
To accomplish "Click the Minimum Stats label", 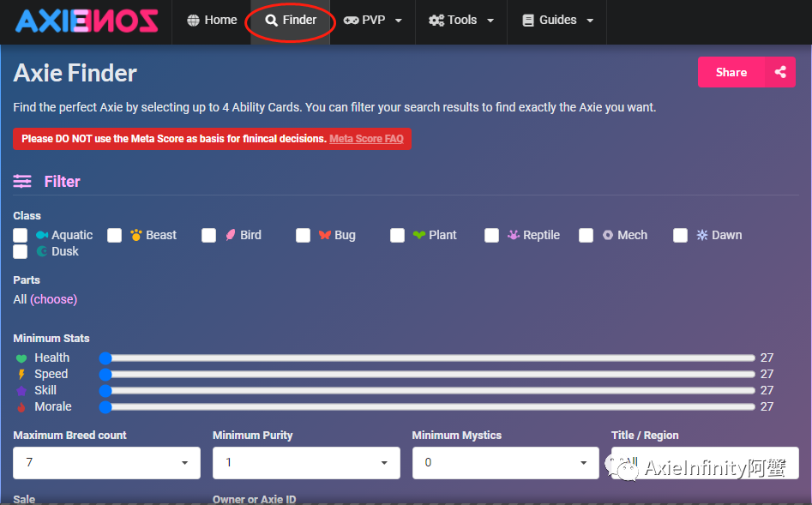I will pyautogui.click(x=51, y=338).
